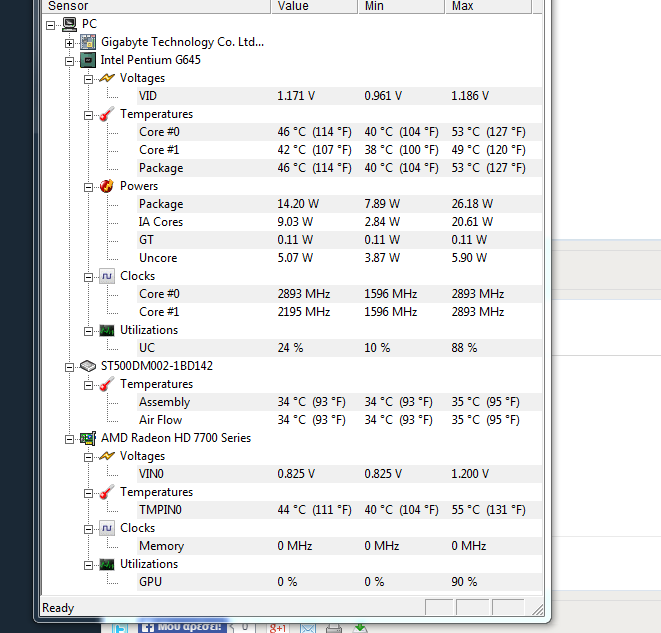
Task: Click the Powers flame icon
Action: [107, 186]
